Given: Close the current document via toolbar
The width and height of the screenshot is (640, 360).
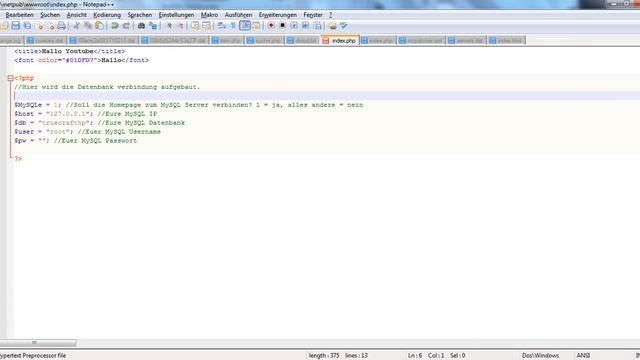Looking at the screenshot, I should click(40, 26).
